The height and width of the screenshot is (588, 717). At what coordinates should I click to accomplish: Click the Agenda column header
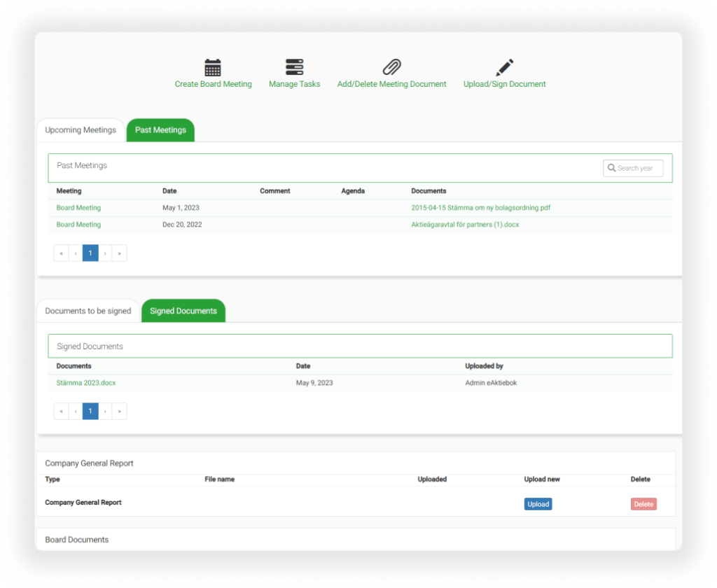tap(353, 191)
